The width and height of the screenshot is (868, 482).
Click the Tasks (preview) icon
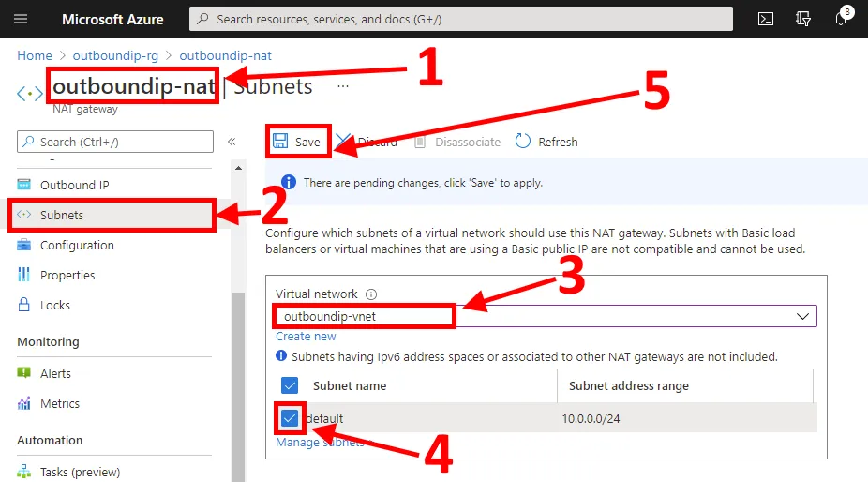coord(23,472)
